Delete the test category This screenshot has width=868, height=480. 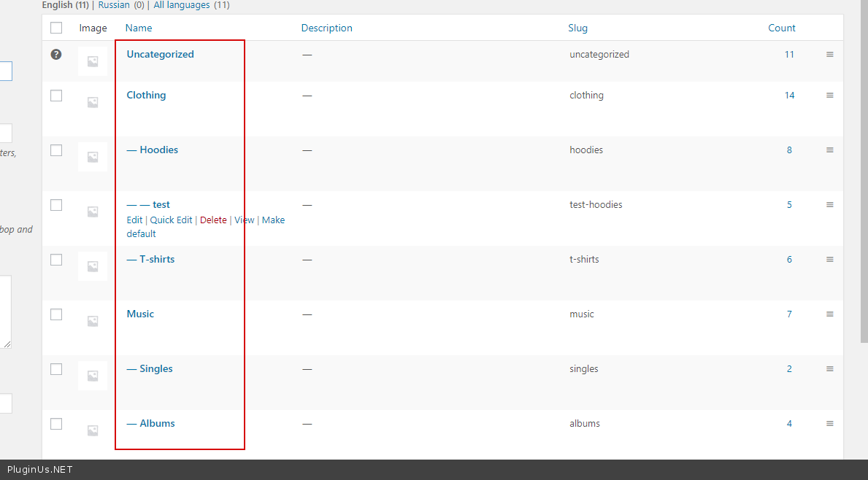[213, 220]
